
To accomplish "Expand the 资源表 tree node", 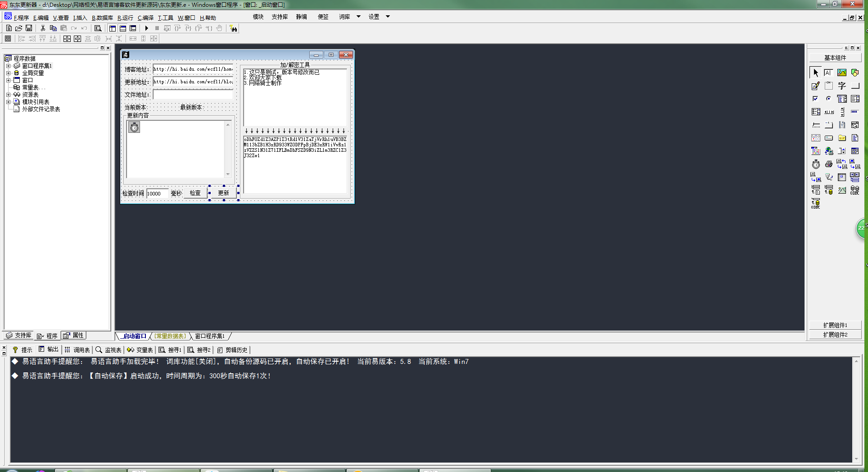I will [8, 95].
